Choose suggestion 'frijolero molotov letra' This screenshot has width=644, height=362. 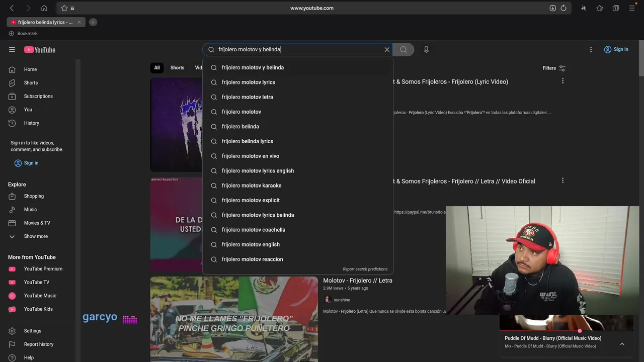click(x=298, y=97)
